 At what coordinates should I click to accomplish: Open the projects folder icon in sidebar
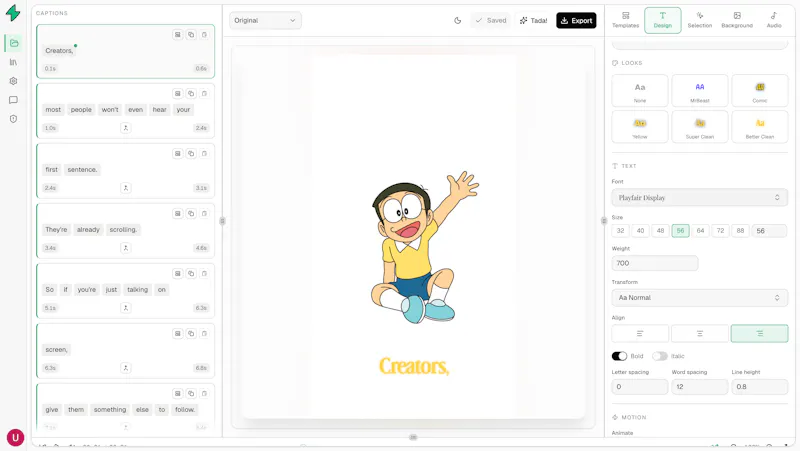pyautogui.click(x=14, y=43)
